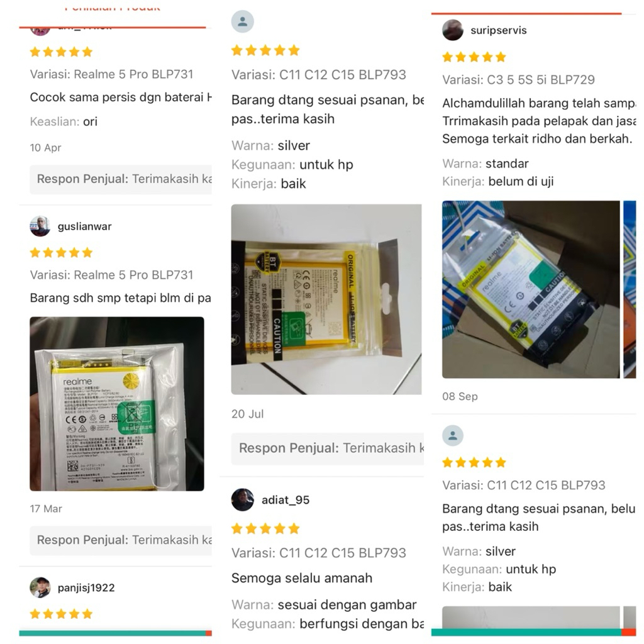
Task: Tap anonymous avatar below 08 Sep review
Action: [x=453, y=436]
